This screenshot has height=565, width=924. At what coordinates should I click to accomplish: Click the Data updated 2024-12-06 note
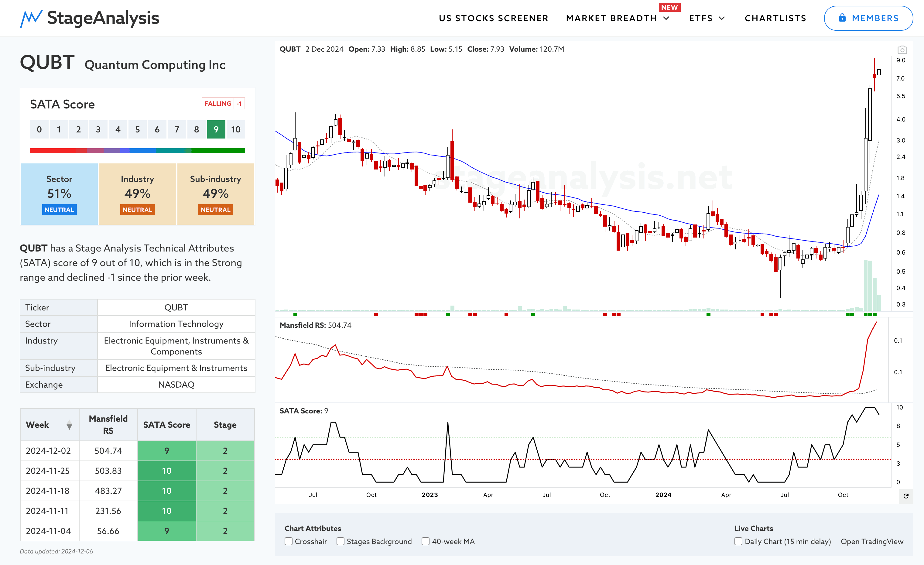(x=56, y=552)
